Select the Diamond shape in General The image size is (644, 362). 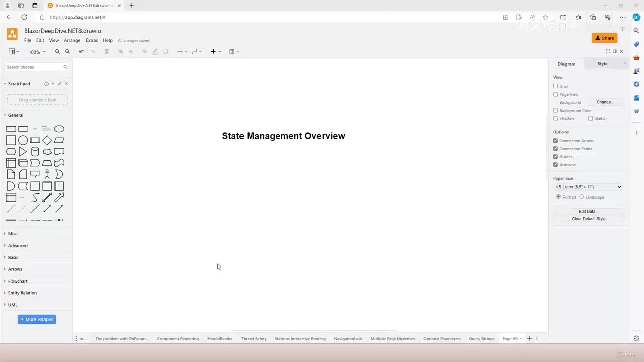point(47,140)
